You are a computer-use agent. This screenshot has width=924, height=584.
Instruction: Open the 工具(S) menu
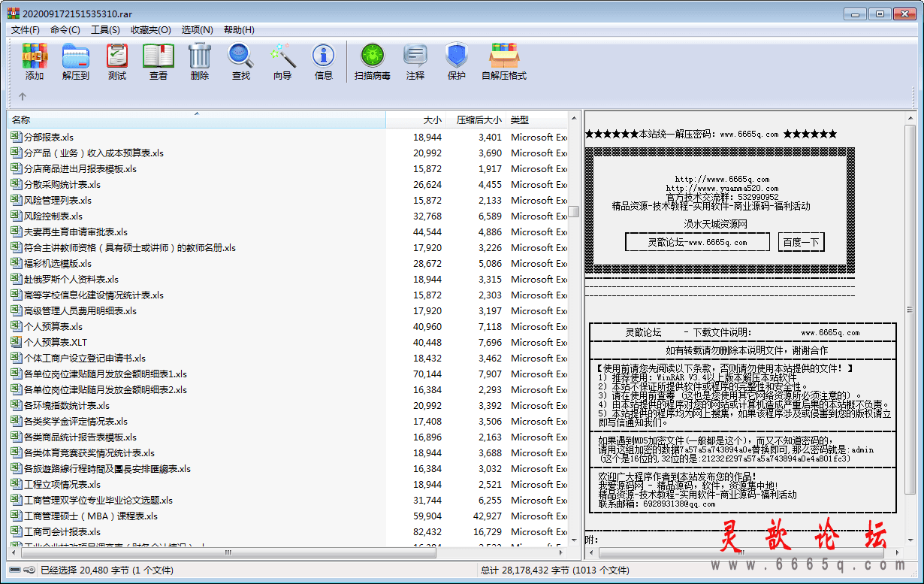(105, 30)
